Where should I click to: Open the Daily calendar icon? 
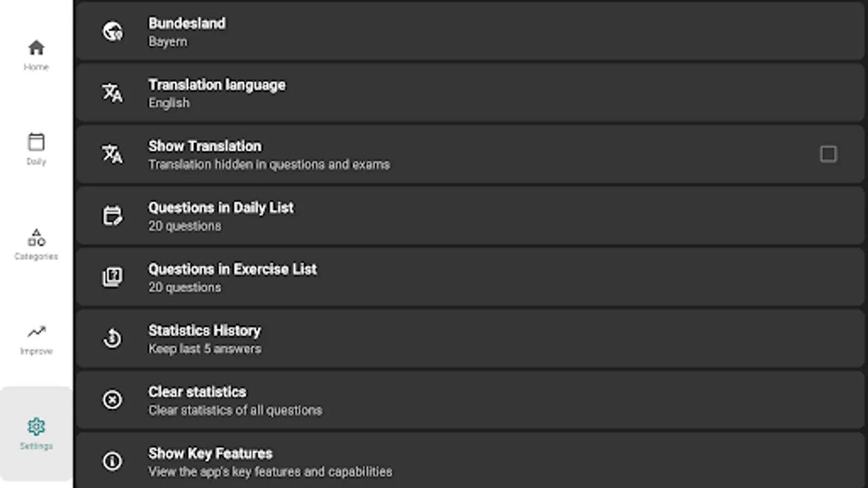pyautogui.click(x=36, y=142)
